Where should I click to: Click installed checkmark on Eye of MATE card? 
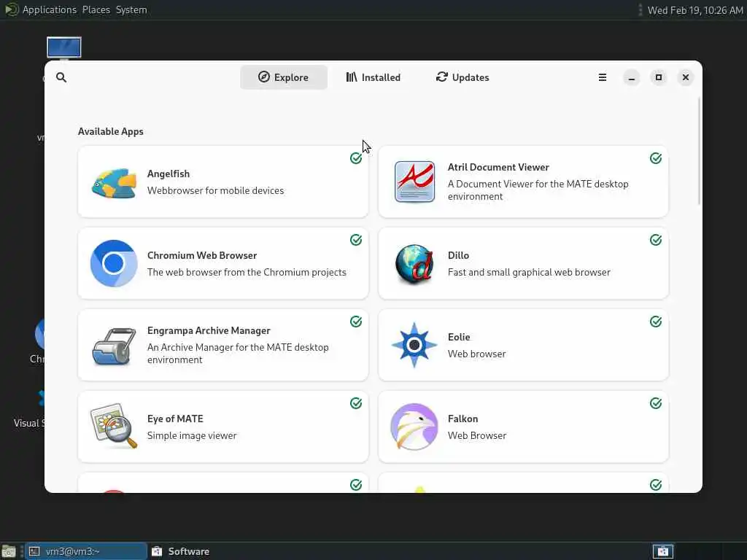(x=356, y=403)
